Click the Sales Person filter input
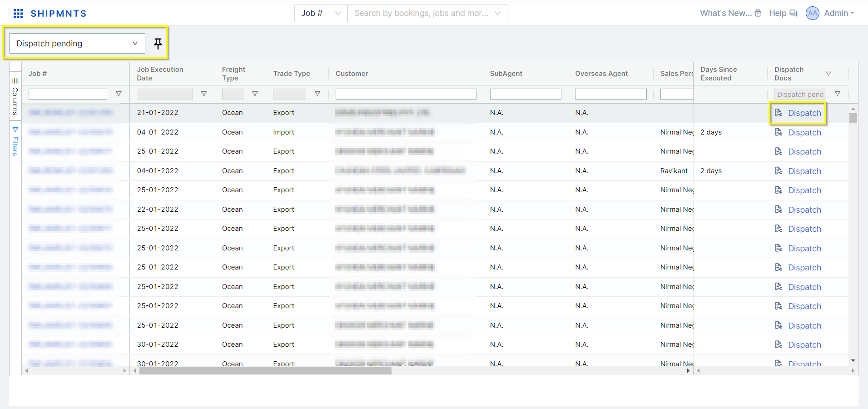The image size is (868, 409). coord(676,94)
